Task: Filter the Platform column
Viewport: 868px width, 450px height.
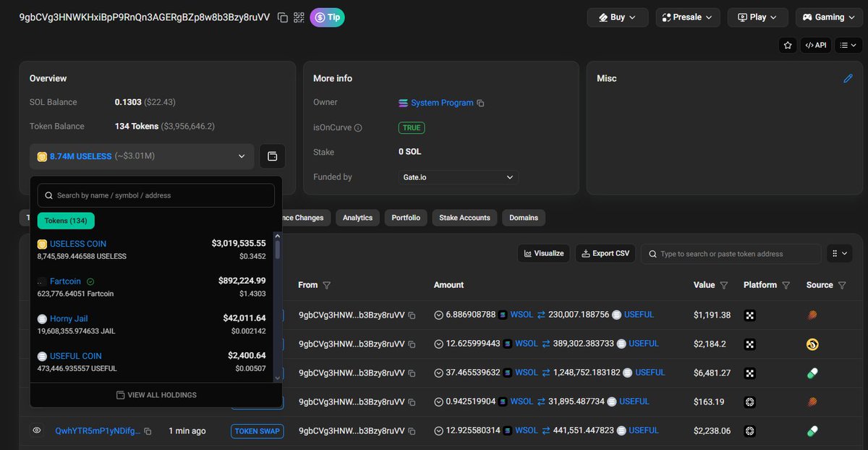Action: pos(786,285)
